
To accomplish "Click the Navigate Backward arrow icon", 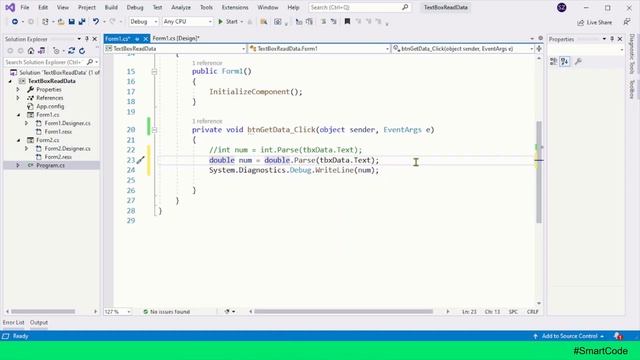I will (15, 22).
